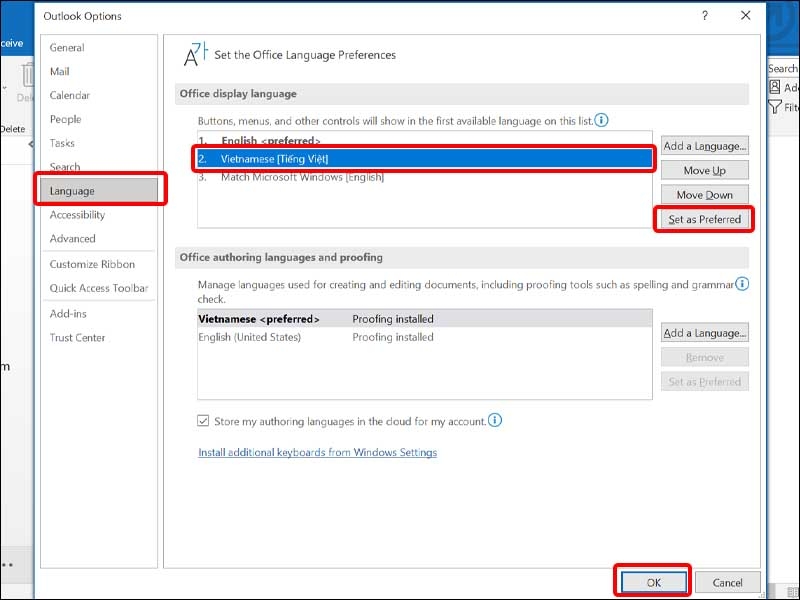Select Vietnamese <preferred> authoring language row
The height and width of the screenshot is (600, 800).
(424, 319)
